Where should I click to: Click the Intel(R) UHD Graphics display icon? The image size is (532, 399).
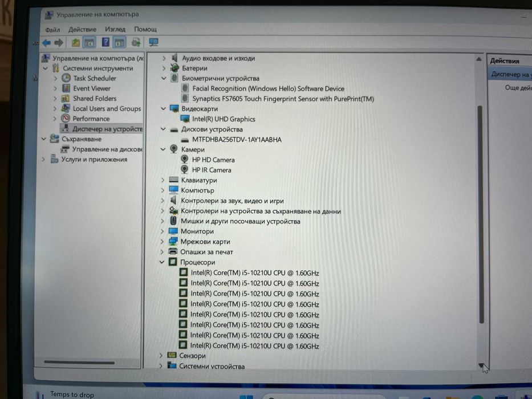(x=185, y=119)
